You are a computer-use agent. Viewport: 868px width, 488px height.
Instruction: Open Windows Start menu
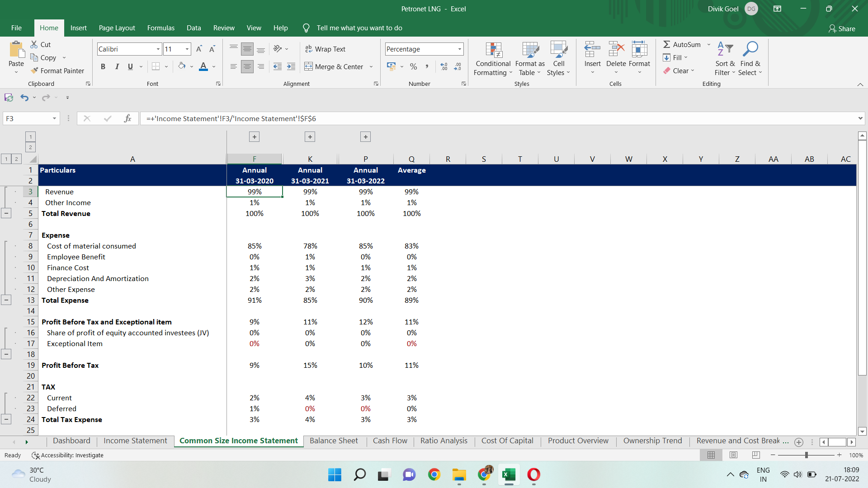335,474
